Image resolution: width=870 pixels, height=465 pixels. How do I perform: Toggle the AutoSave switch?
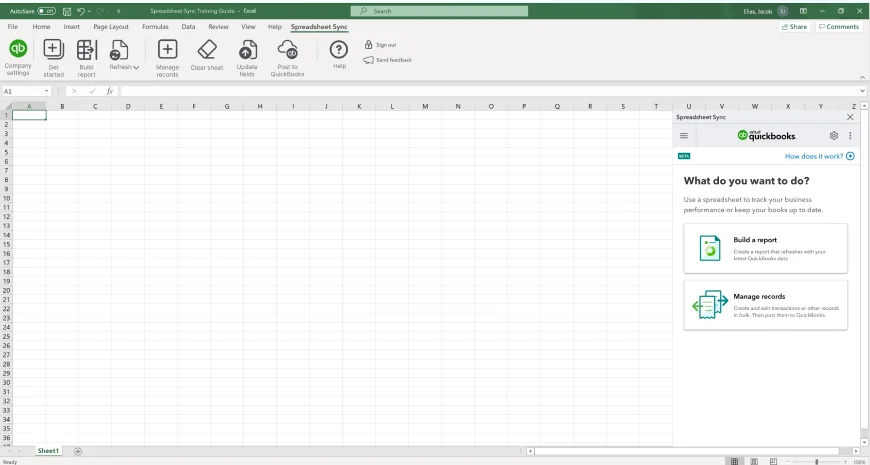[47, 11]
